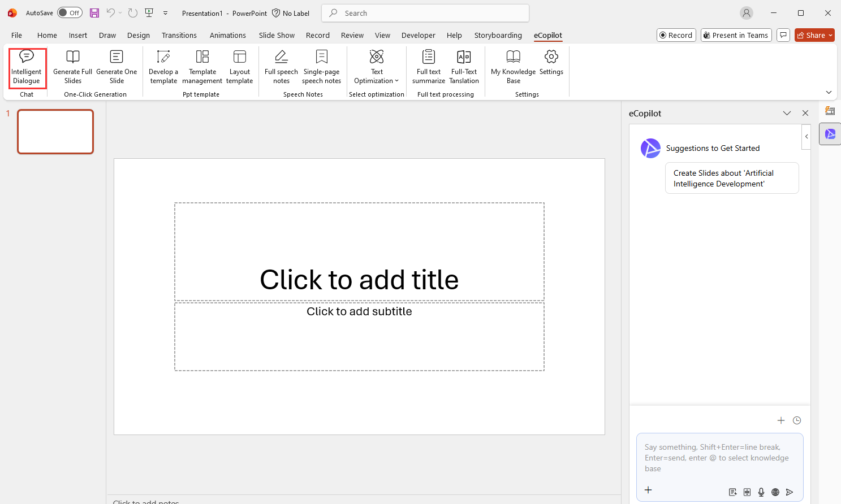Open the Design tab
The image size is (841, 504).
click(x=139, y=35)
